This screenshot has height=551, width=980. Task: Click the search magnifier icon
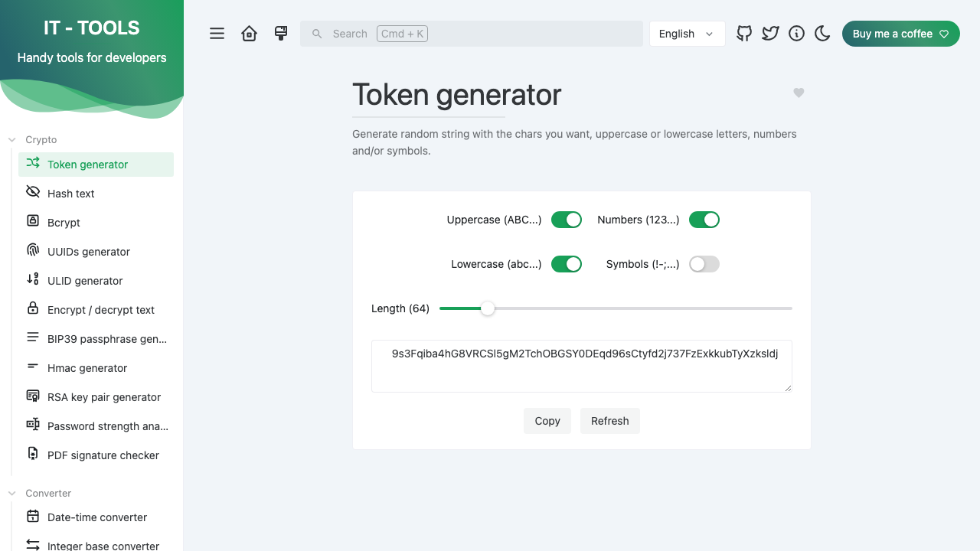[x=317, y=34]
